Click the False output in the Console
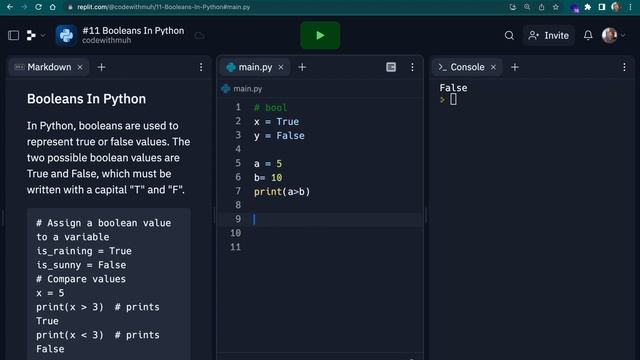Screen dimensions: 640x360 [453, 88]
